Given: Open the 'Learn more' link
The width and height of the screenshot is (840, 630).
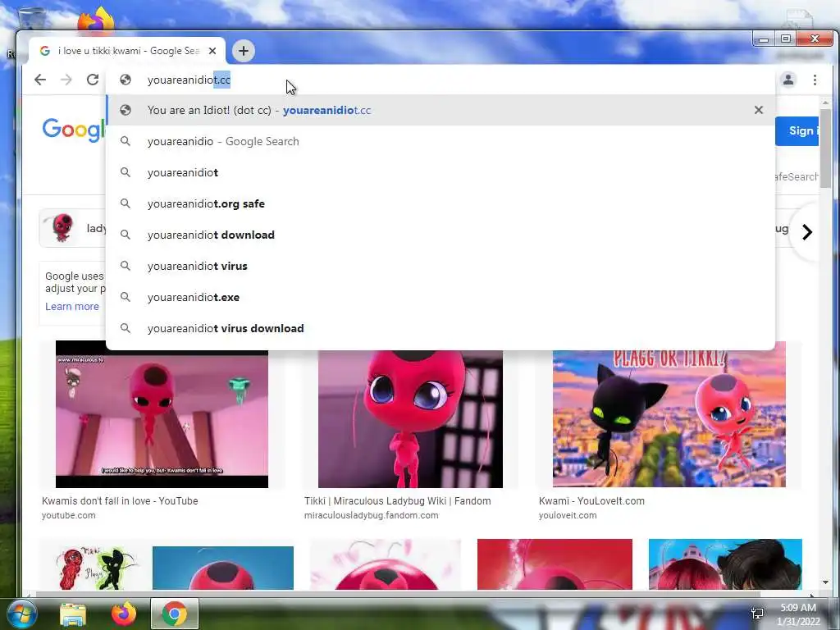Looking at the screenshot, I should coord(72,307).
